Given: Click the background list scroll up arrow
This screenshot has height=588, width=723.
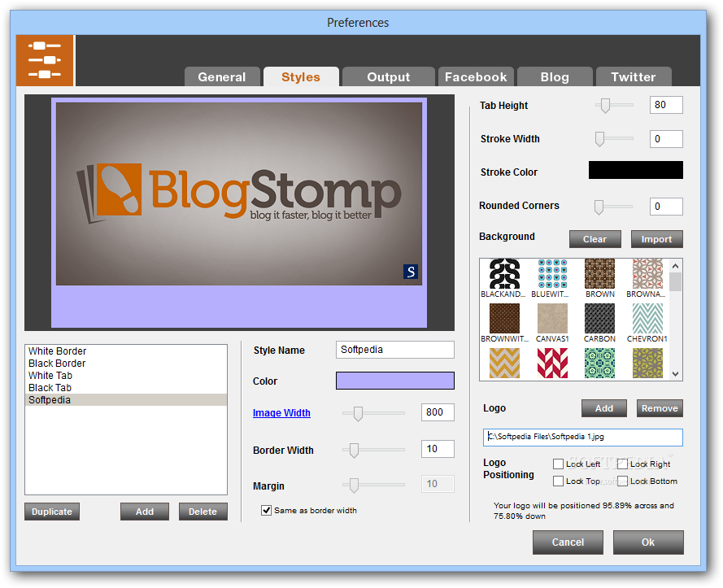Looking at the screenshot, I should pos(676,266).
